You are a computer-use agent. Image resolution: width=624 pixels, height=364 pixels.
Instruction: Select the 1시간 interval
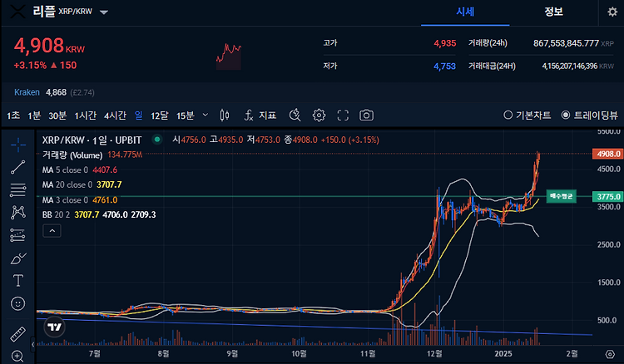tap(85, 116)
